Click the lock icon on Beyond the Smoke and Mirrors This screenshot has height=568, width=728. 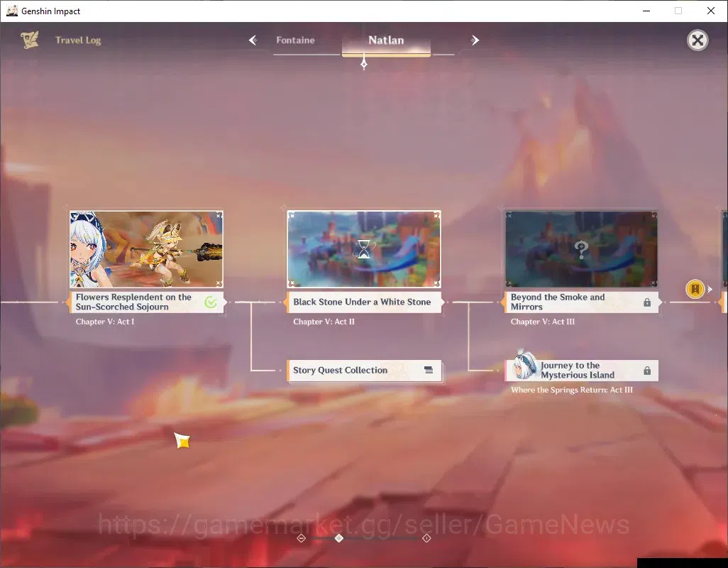[647, 302]
